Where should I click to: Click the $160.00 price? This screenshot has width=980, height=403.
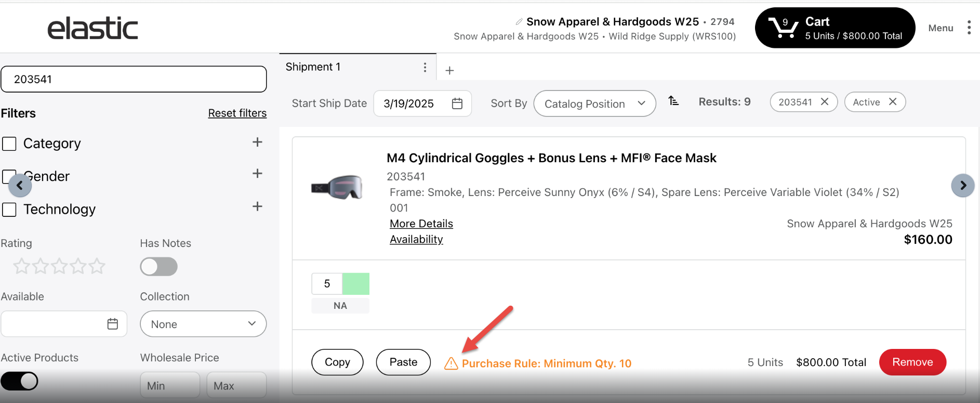click(x=928, y=240)
